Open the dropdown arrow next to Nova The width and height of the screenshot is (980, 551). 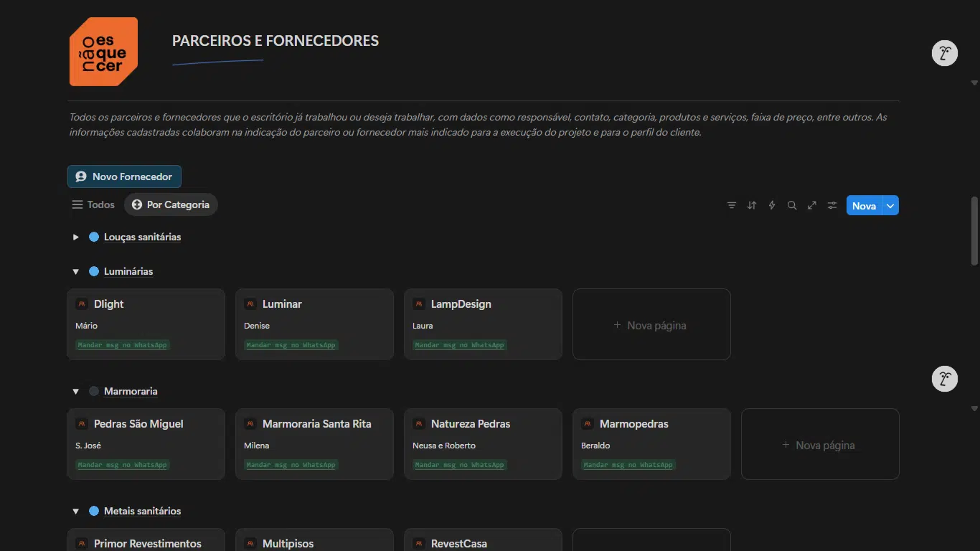point(890,206)
